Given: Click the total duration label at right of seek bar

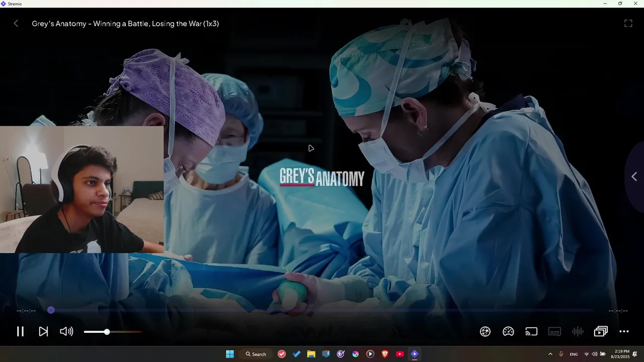Looking at the screenshot, I should [618, 311].
